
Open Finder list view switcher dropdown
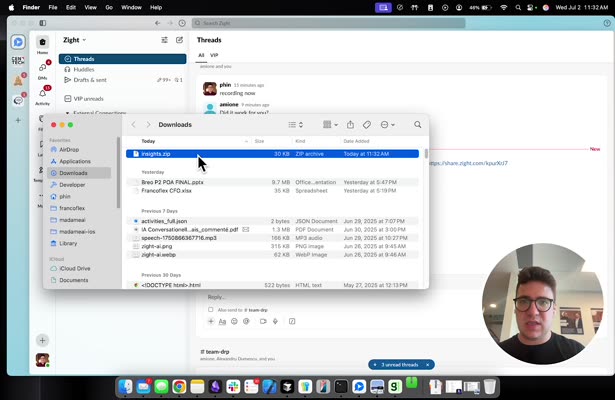pyautogui.click(x=296, y=125)
